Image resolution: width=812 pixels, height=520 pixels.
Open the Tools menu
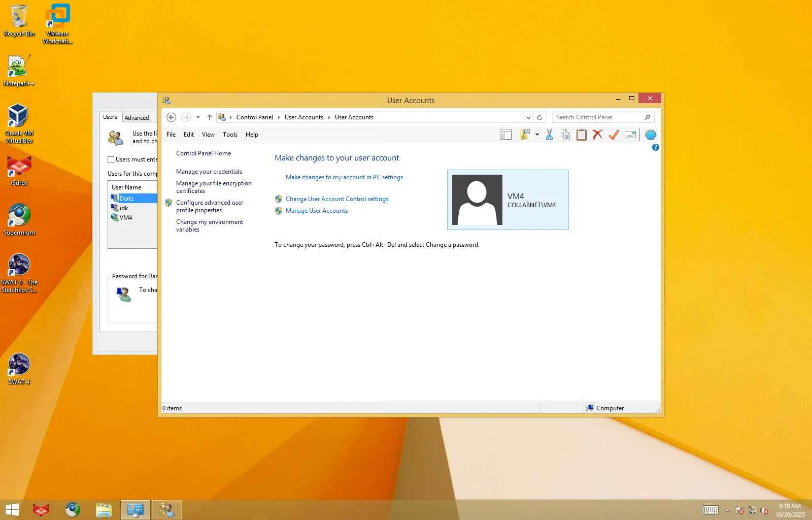click(x=230, y=135)
